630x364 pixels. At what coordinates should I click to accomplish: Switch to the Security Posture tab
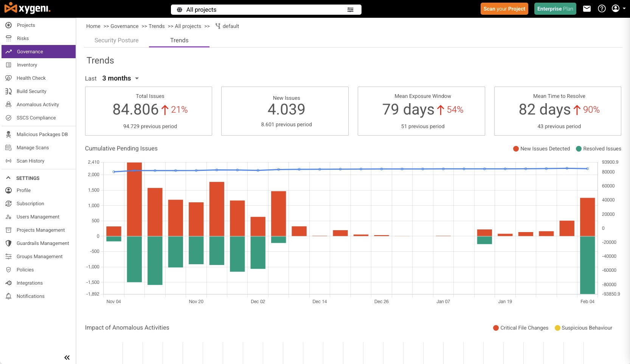click(x=116, y=40)
